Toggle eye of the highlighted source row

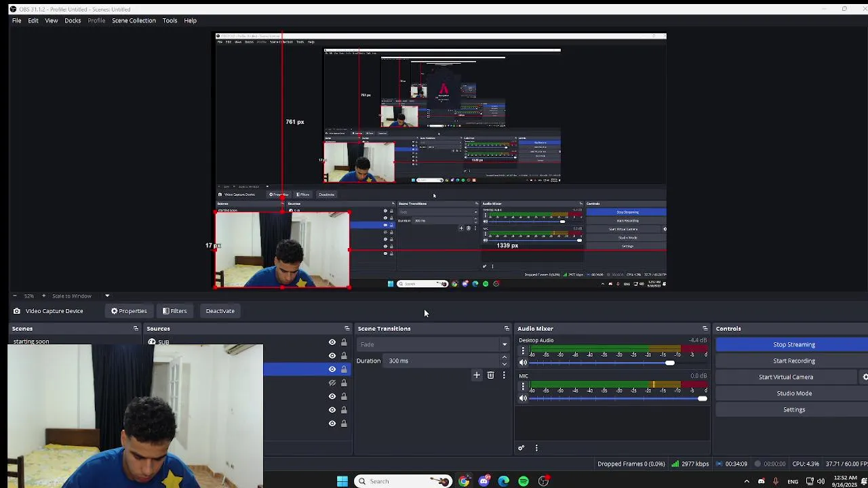click(x=332, y=369)
